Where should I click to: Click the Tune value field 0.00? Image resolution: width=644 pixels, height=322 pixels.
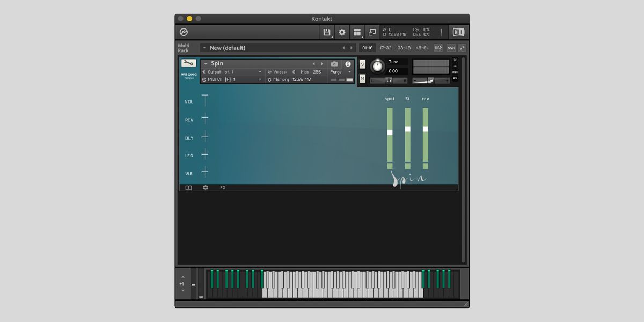point(397,71)
